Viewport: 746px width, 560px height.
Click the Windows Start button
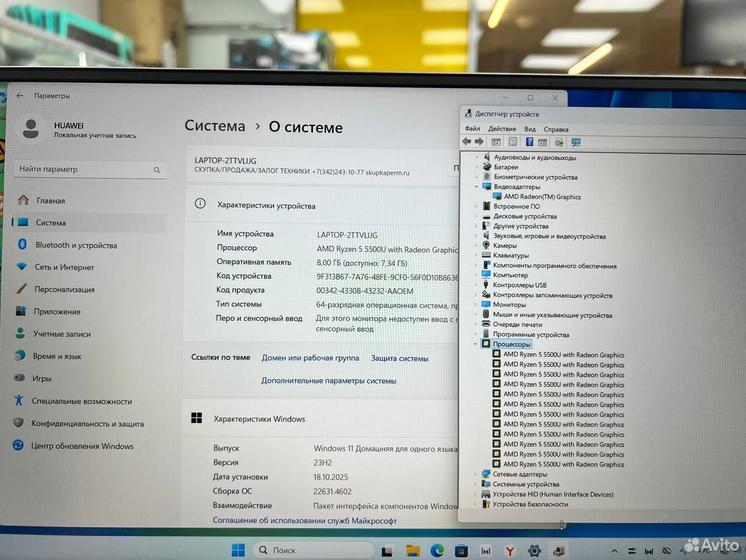pyautogui.click(x=239, y=550)
